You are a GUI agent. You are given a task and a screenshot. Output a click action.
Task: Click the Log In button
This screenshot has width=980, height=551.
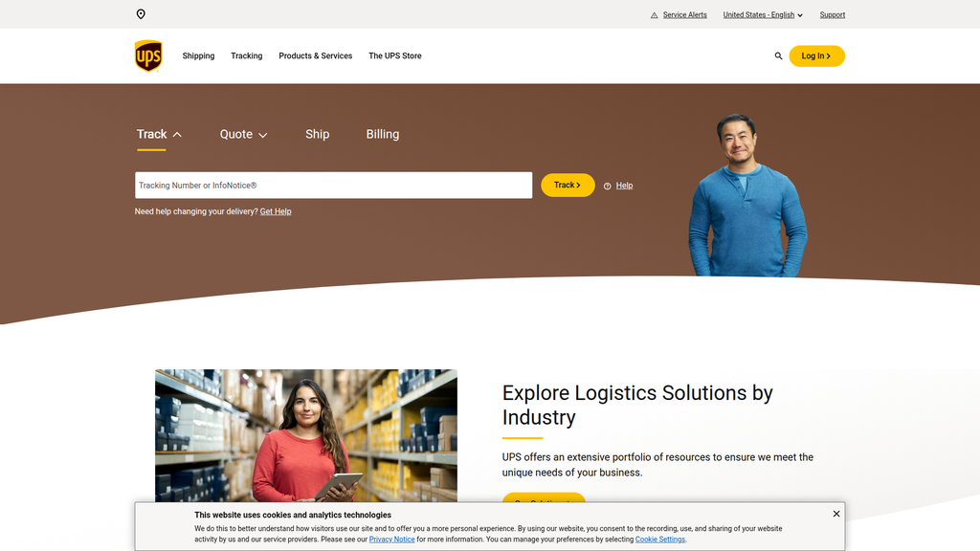(x=816, y=55)
